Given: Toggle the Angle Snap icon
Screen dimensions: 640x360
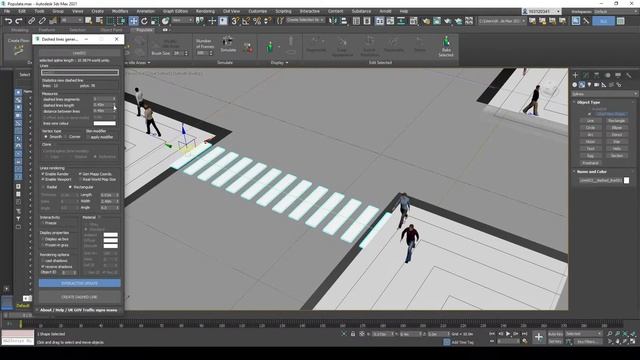Looking at the screenshot, I should 246,20.
